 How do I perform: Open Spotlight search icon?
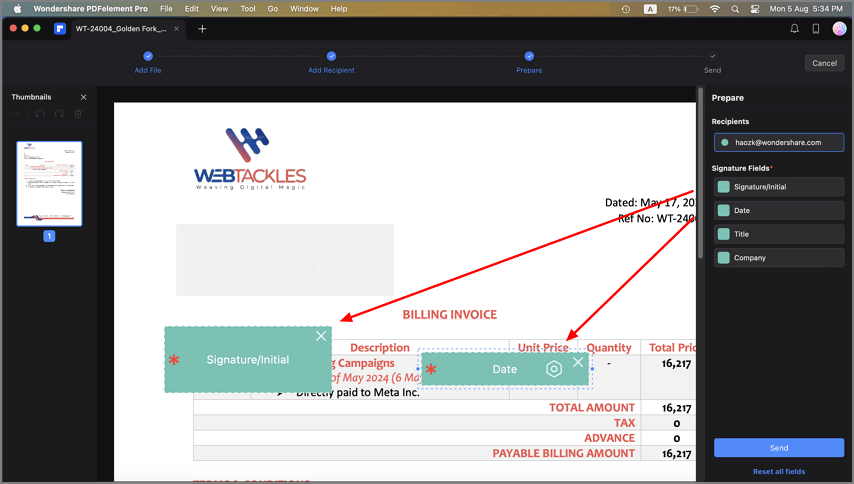735,9
